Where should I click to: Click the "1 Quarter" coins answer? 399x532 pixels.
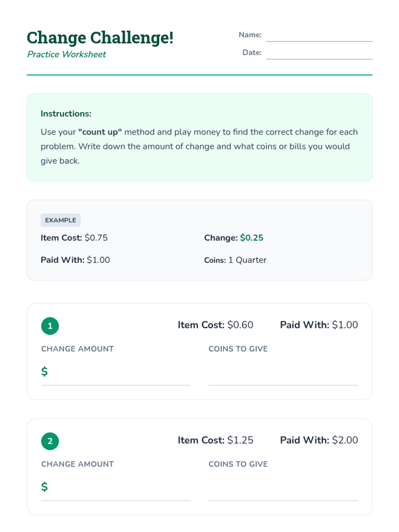point(247,260)
